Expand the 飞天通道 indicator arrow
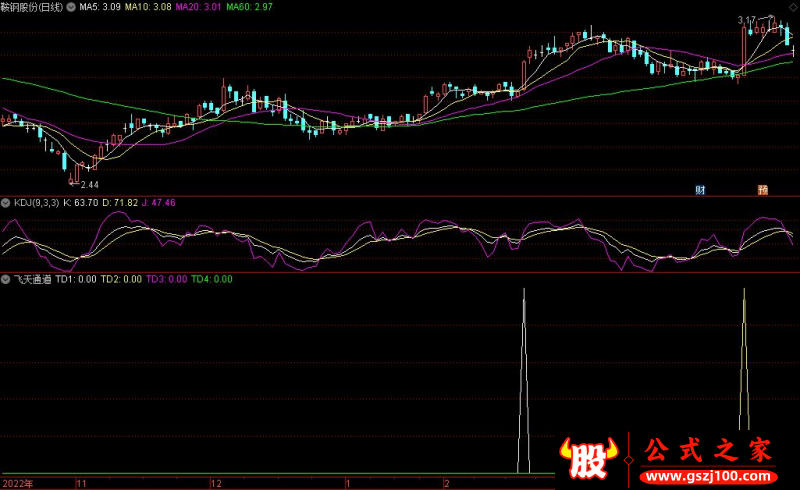The image size is (800, 490). point(6,280)
